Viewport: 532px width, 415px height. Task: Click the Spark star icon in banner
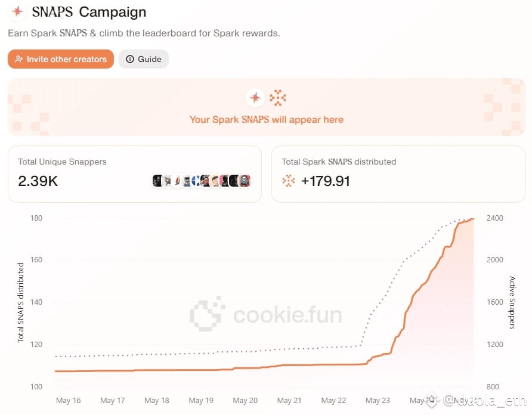[255, 98]
